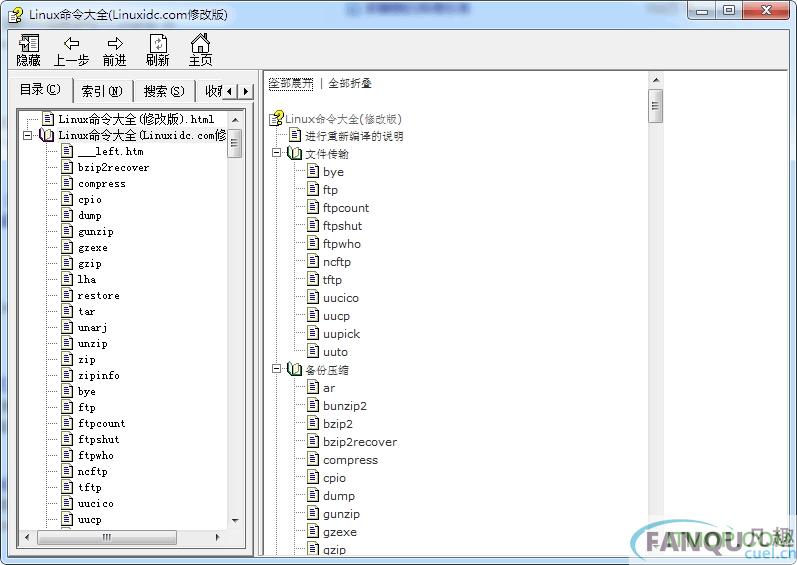Go forward with the 前进 arrow
The image size is (797, 565).
(x=114, y=50)
